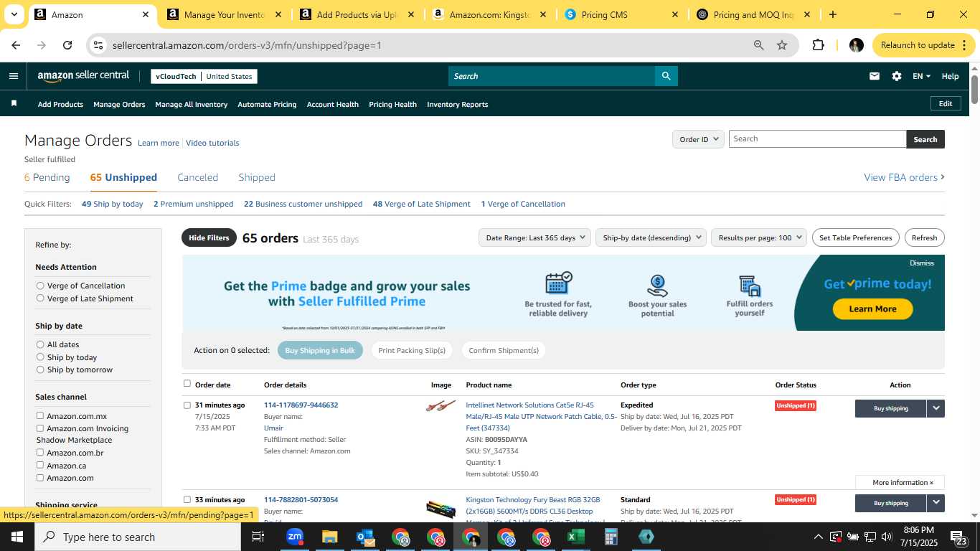The height and width of the screenshot is (551, 980).
Task: Open the Order ID search type dropdown
Action: pos(698,139)
